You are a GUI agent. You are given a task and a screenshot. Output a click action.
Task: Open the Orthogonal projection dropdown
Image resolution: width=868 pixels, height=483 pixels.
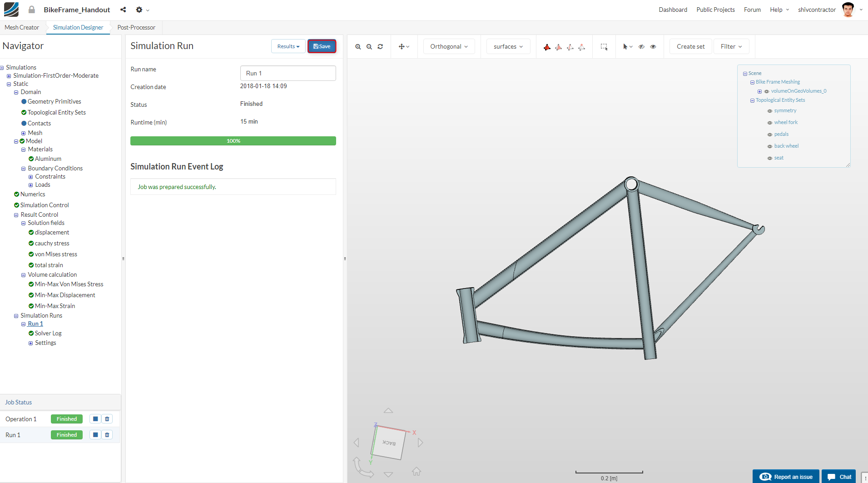[x=448, y=46]
